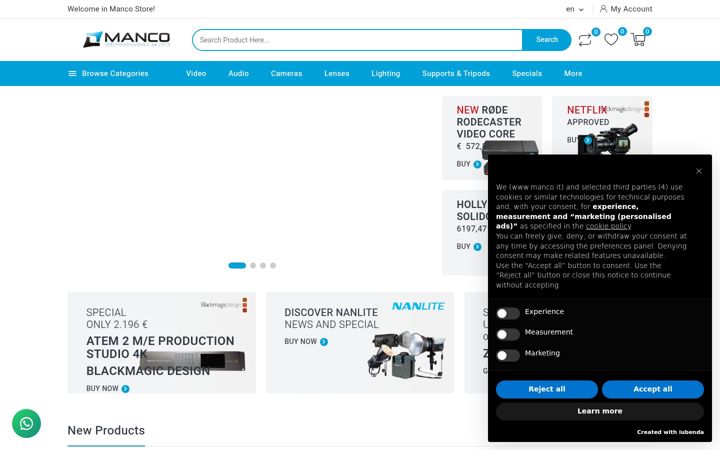Select the first slider dot
The width and height of the screenshot is (720, 450).
pyautogui.click(x=237, y=265)
